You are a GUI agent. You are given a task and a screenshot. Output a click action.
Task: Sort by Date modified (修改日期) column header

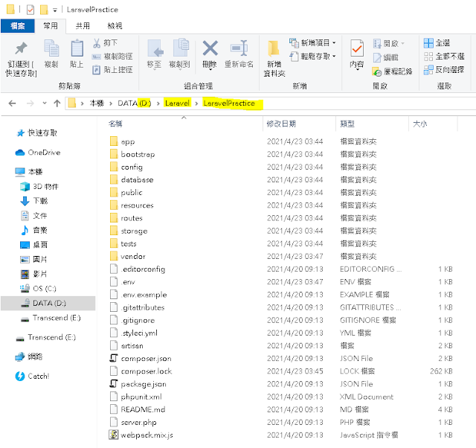tap(281, 124)
